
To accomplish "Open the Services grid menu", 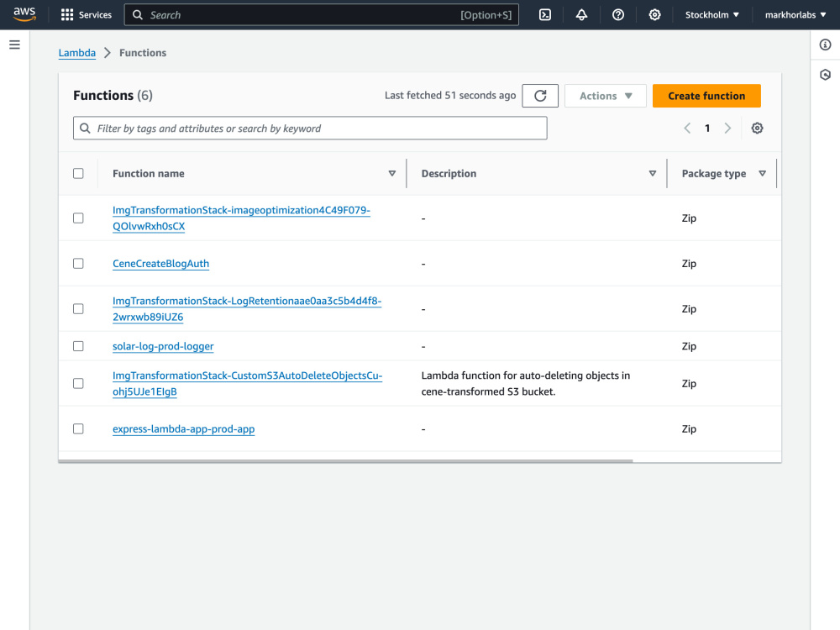I will [87, 15].
